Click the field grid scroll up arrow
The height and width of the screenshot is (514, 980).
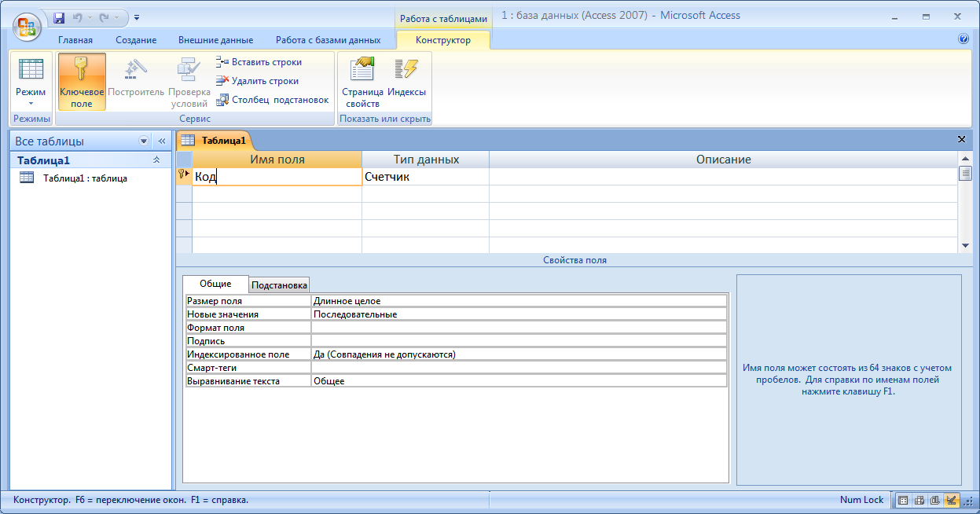[965, 157]
